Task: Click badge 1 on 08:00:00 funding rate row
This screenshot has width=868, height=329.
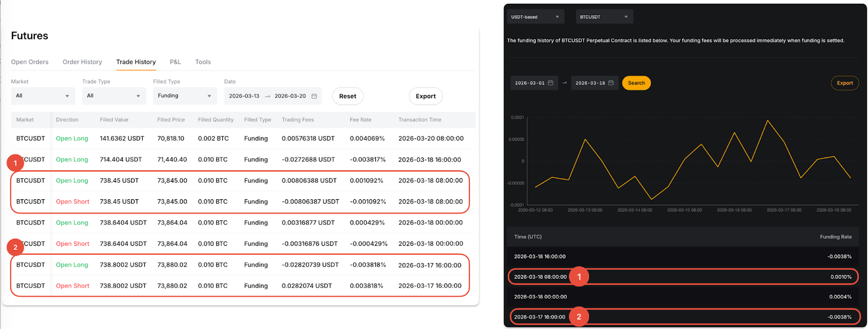Action: [579, 277]
